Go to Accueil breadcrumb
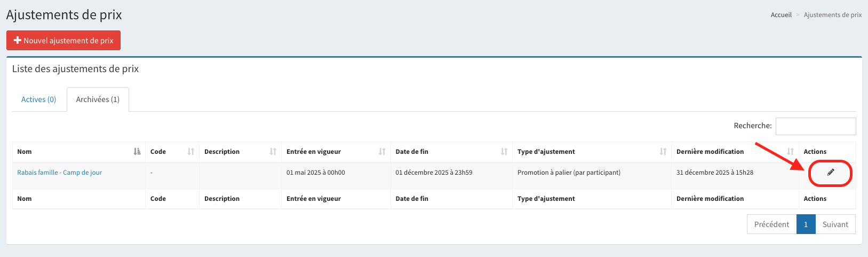The height and width of the screenshot is (257, 868). [x=781, y=15]
